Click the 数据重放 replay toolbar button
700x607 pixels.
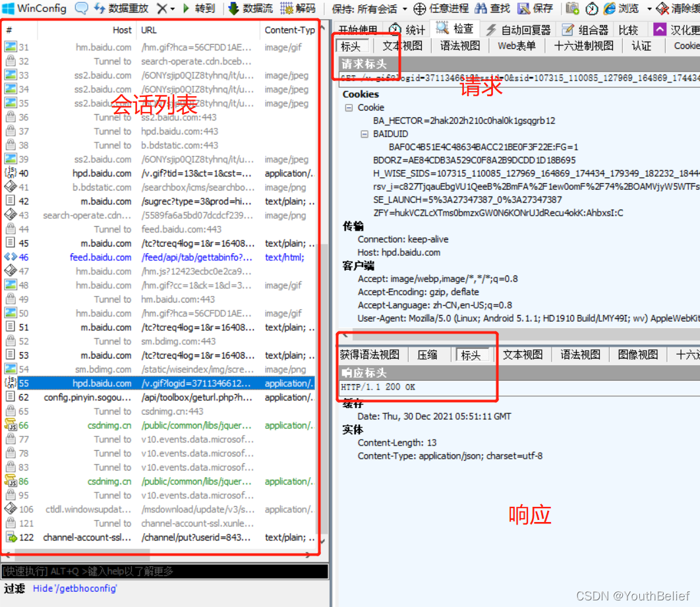tap(121, 8)
